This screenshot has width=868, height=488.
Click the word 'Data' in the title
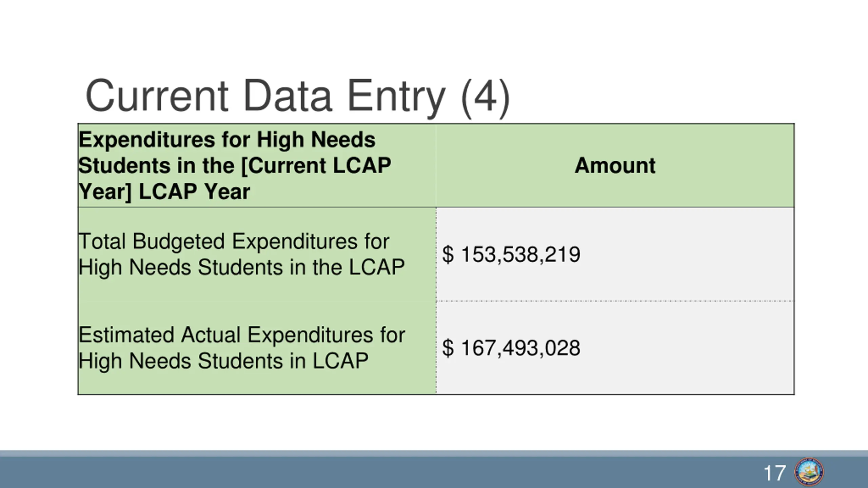287,96
